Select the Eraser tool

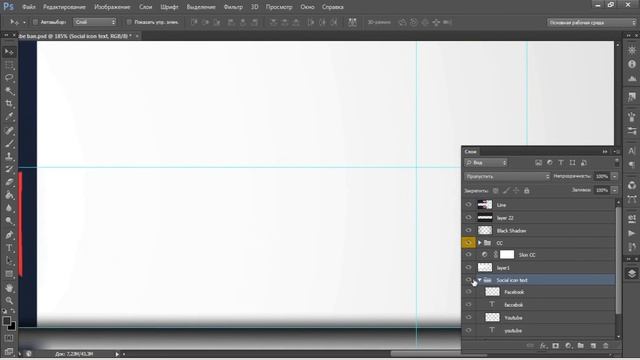point(9,182)
